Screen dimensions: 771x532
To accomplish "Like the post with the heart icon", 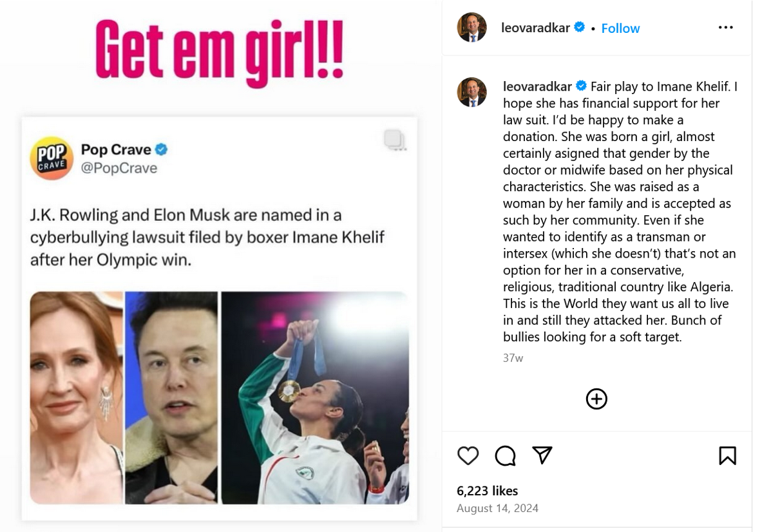I will point(468,456).
